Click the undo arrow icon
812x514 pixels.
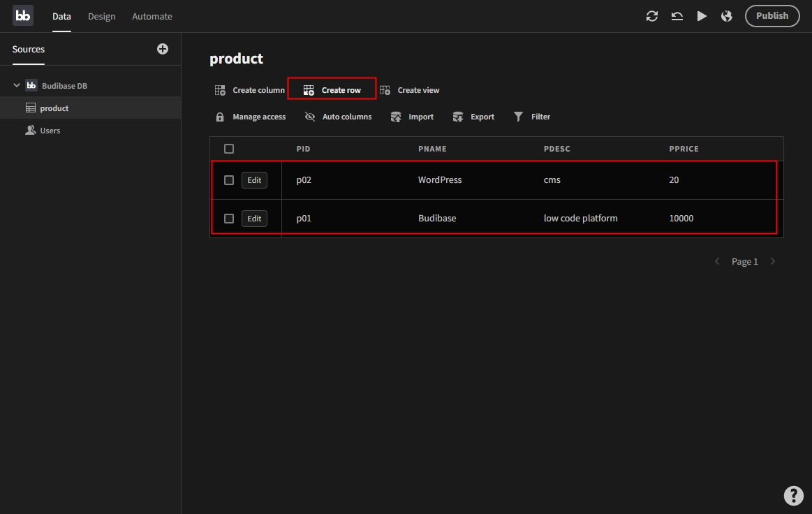pos(677,16)
